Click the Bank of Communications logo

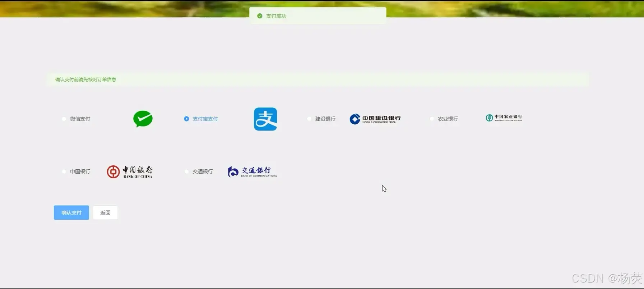coord(252,172)
